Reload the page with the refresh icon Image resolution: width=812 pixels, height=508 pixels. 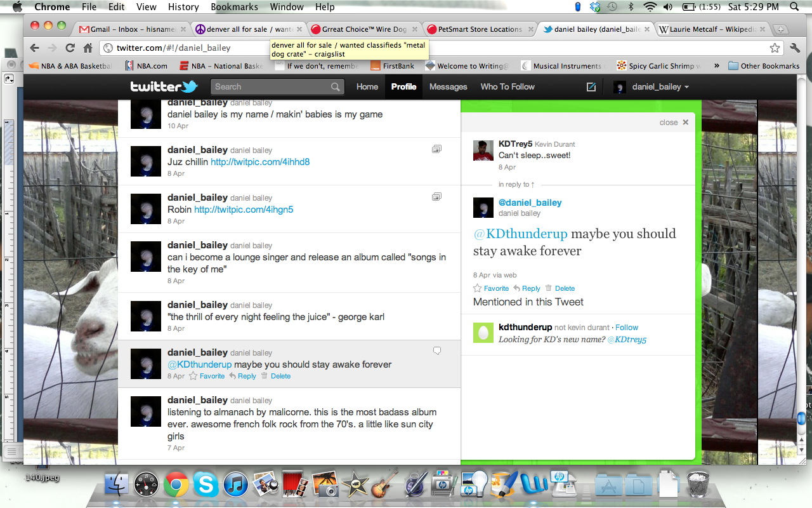[x=70, y=48]
